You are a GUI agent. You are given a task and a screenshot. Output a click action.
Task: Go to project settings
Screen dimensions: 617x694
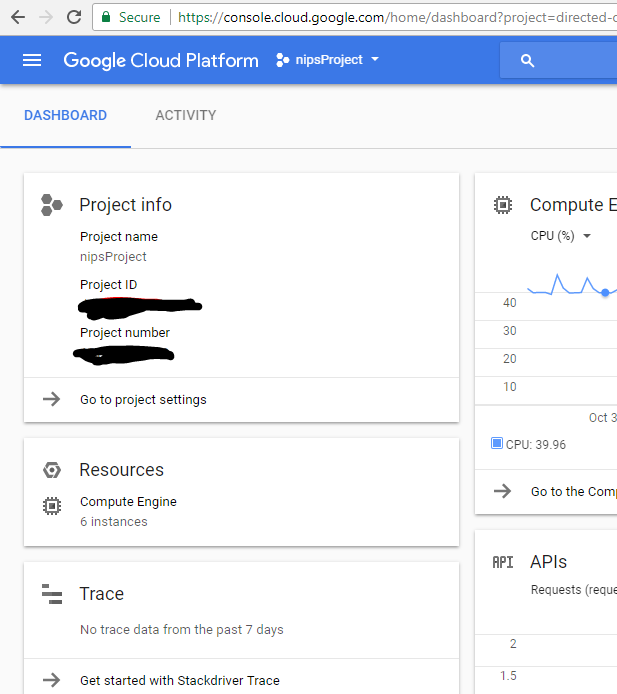click(143, 400)
